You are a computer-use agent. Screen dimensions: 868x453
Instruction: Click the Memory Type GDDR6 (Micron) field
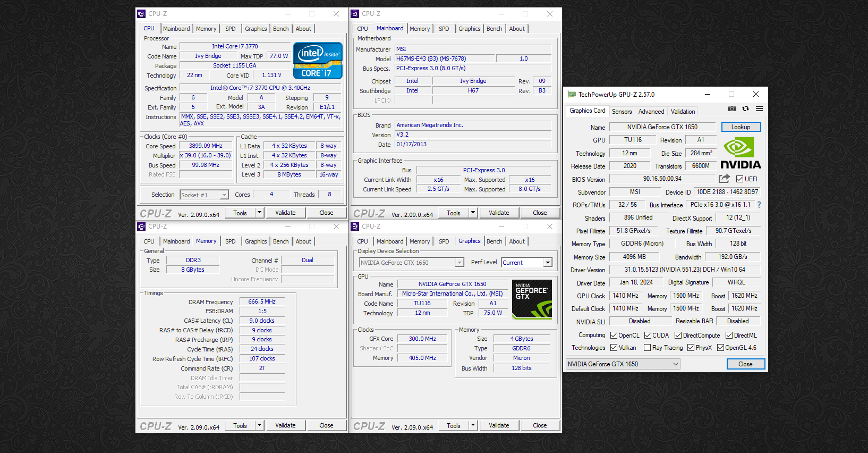click(642, 244)
